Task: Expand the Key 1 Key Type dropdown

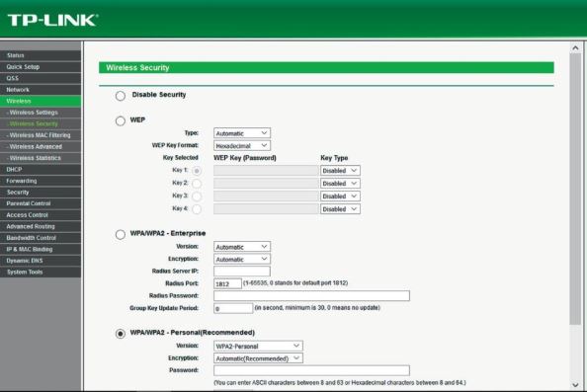Action: click(340, 171)
